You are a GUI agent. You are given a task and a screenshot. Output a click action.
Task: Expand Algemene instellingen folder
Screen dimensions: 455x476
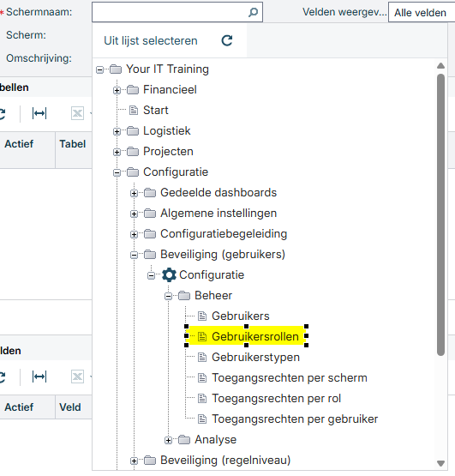click(134, 214)
